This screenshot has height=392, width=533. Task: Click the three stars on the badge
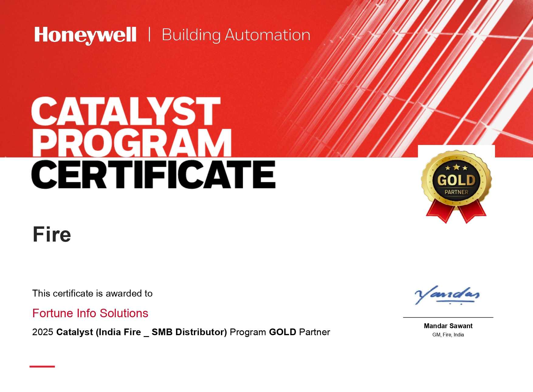(456, 167)
